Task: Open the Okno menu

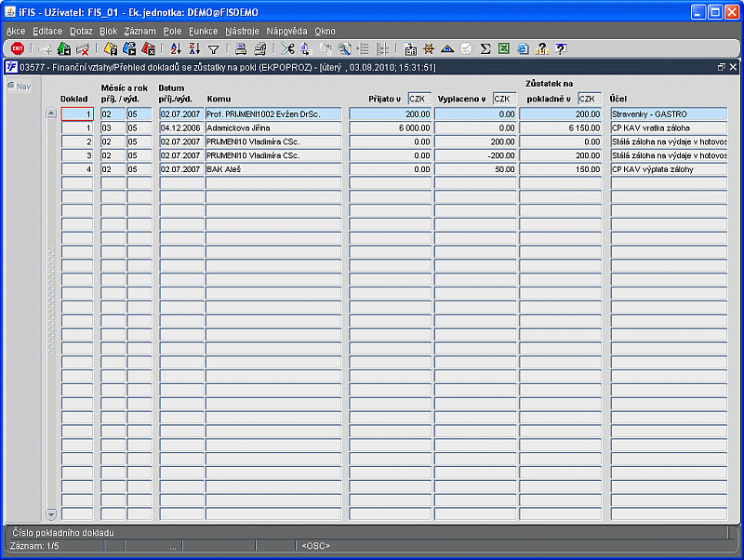Action: [x=325, y=31]
